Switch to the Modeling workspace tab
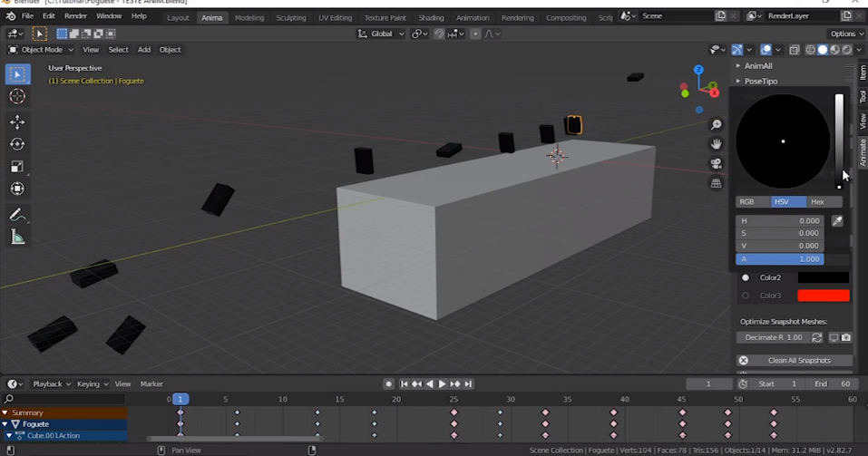868x456 pixels. click(249, 18)
